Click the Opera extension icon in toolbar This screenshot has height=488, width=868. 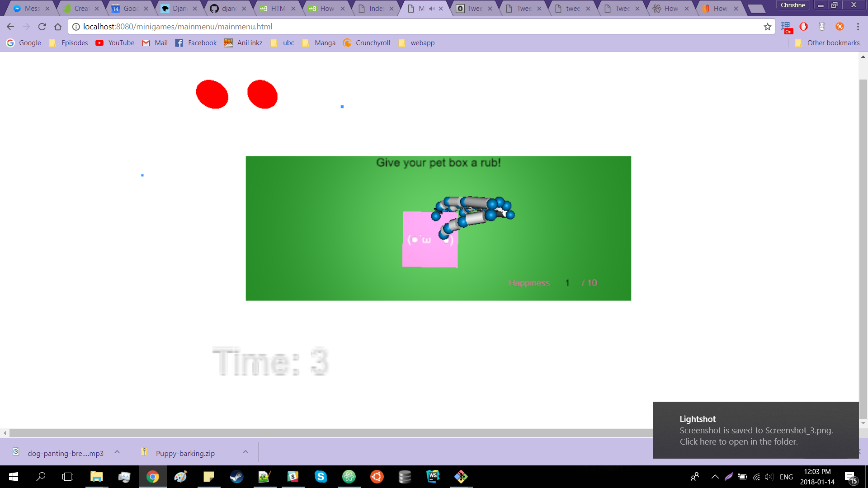(x=803, y=27)
